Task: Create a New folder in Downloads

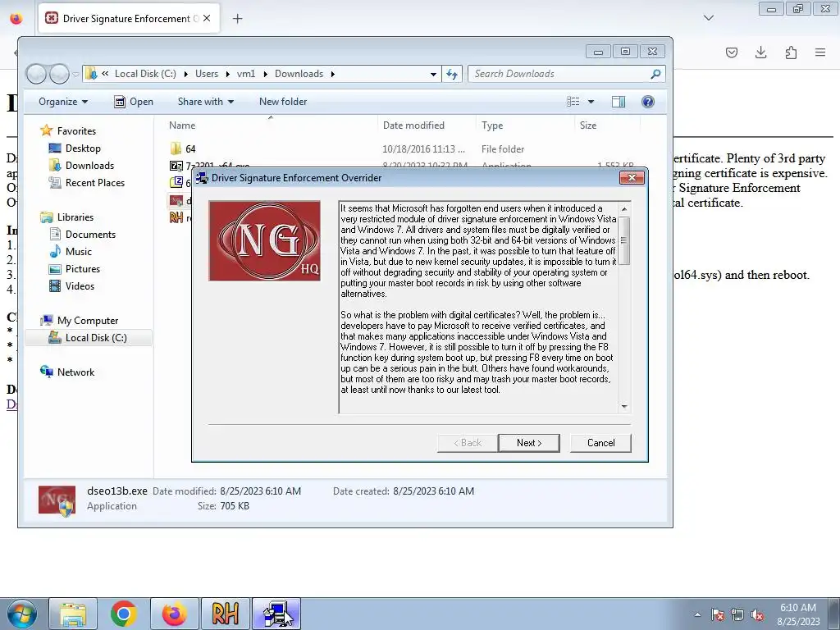Action: (x=283, y=102)
